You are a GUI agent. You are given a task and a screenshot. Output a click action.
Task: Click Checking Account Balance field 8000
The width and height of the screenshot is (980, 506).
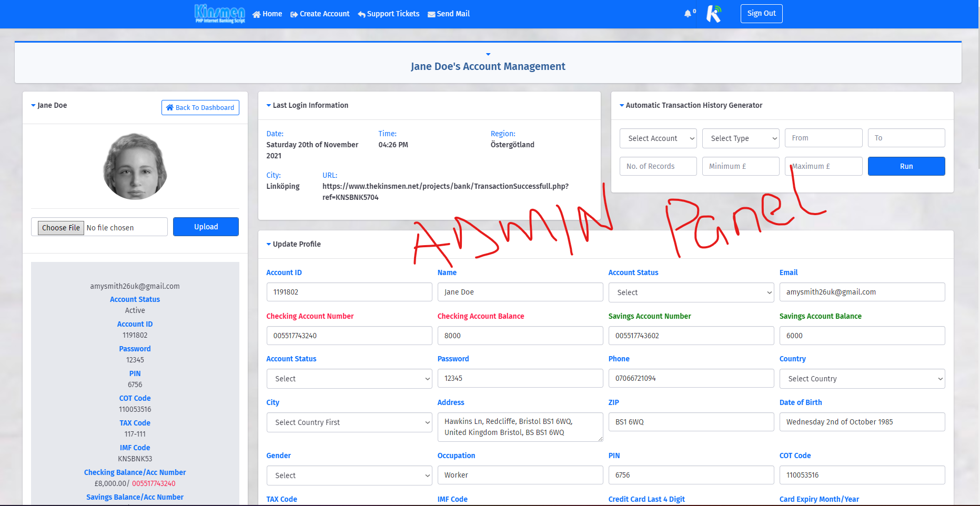(x=520, y=336)
